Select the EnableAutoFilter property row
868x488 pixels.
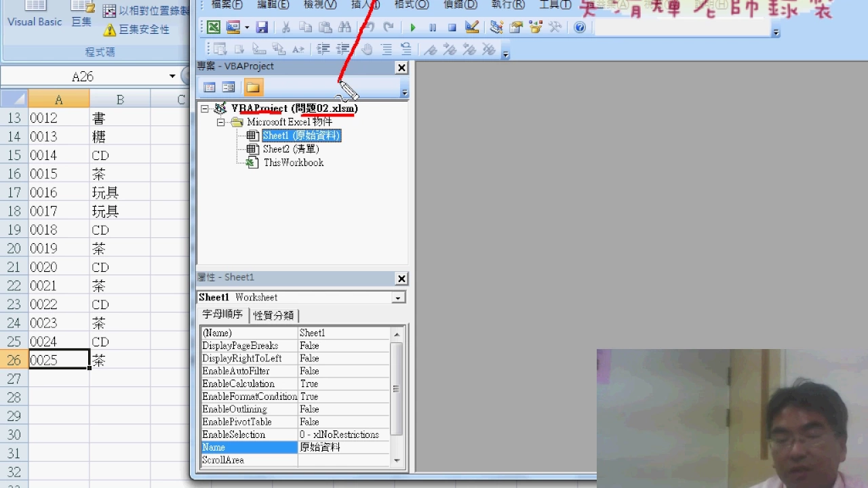(x=296, y=371)
